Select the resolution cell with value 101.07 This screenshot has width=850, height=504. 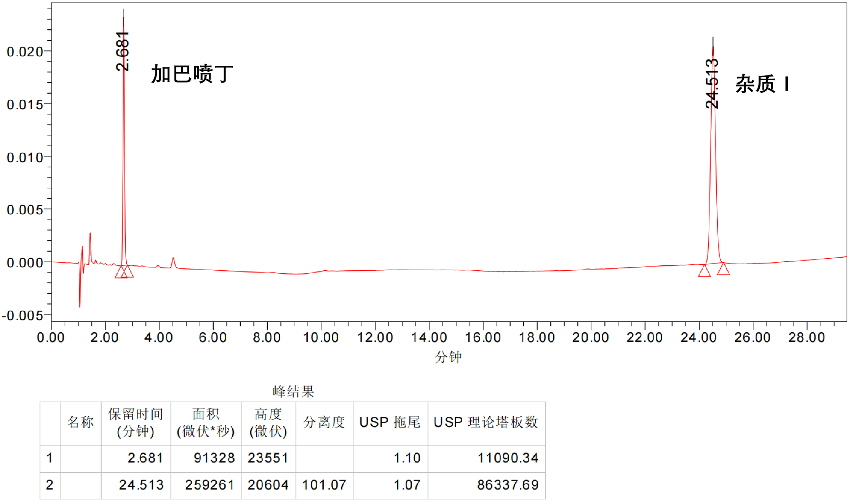pyautogui.click(x=324, y=485)
